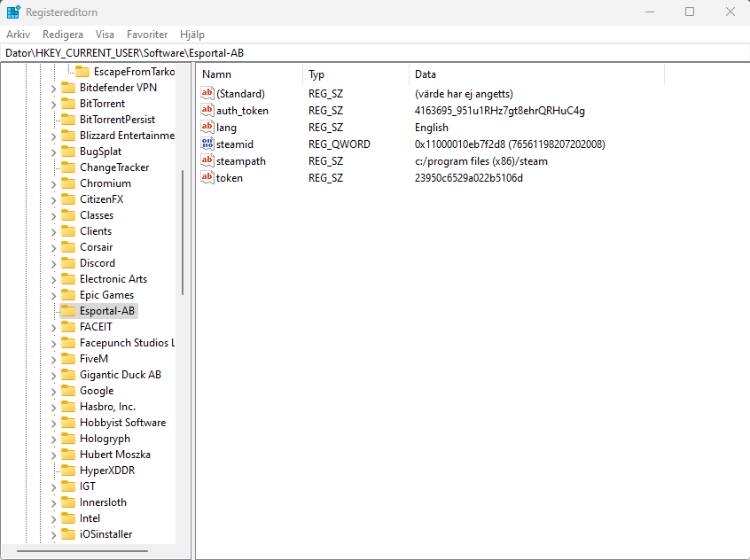Click the HyperXDDR folder icon

(68, 471)
